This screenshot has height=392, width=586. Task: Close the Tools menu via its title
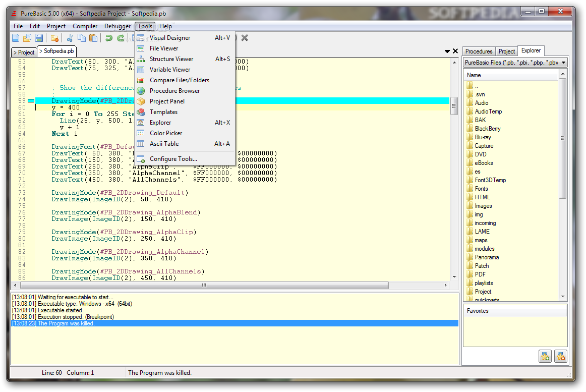[145, 26]
